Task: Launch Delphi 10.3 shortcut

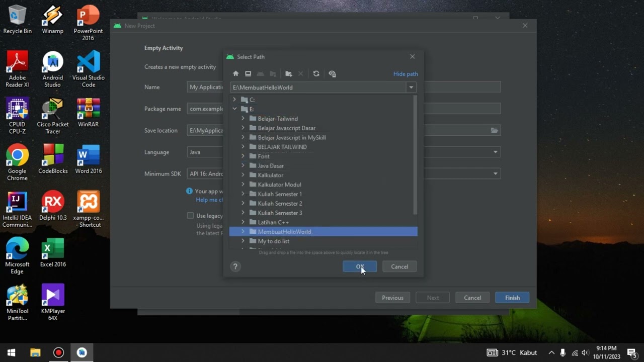Action: pos(52,206)
